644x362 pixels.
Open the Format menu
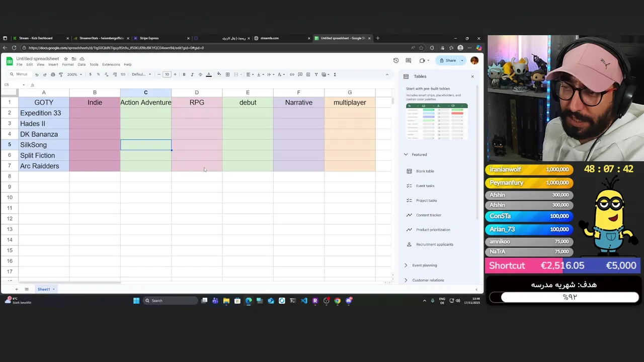pyautogui.click(x=68, y=64)
